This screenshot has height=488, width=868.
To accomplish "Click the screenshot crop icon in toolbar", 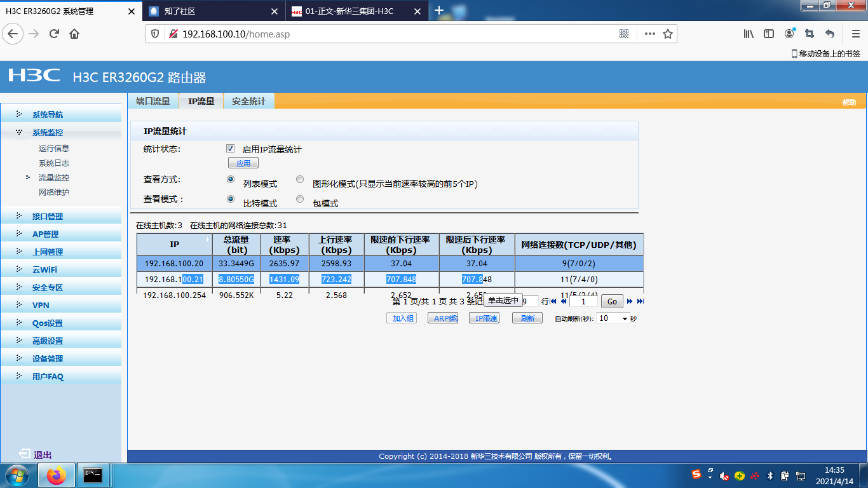I will (x=810, y=34).
